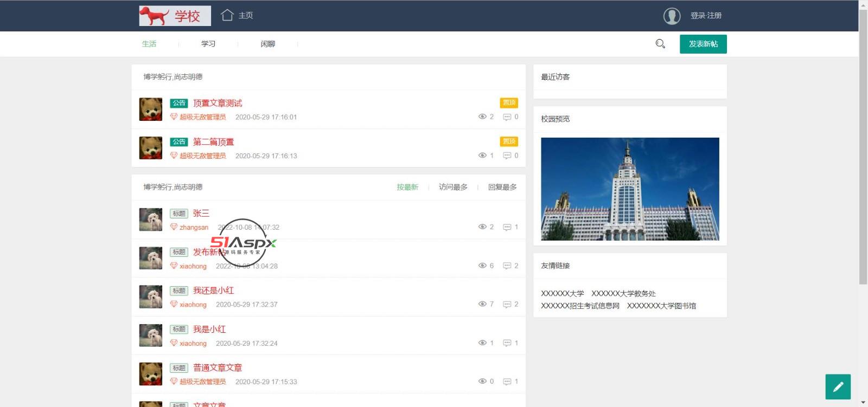Click 超级无敌管理员 under 顶置文章测试
This screenshot has width=868, height=407.
click(203, 117)
